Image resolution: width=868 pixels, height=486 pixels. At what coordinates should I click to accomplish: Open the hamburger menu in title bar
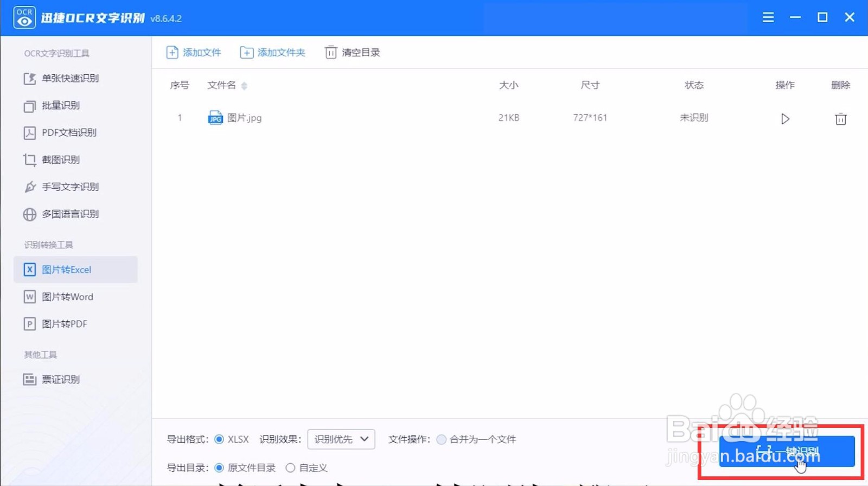[x=768, y=17]
